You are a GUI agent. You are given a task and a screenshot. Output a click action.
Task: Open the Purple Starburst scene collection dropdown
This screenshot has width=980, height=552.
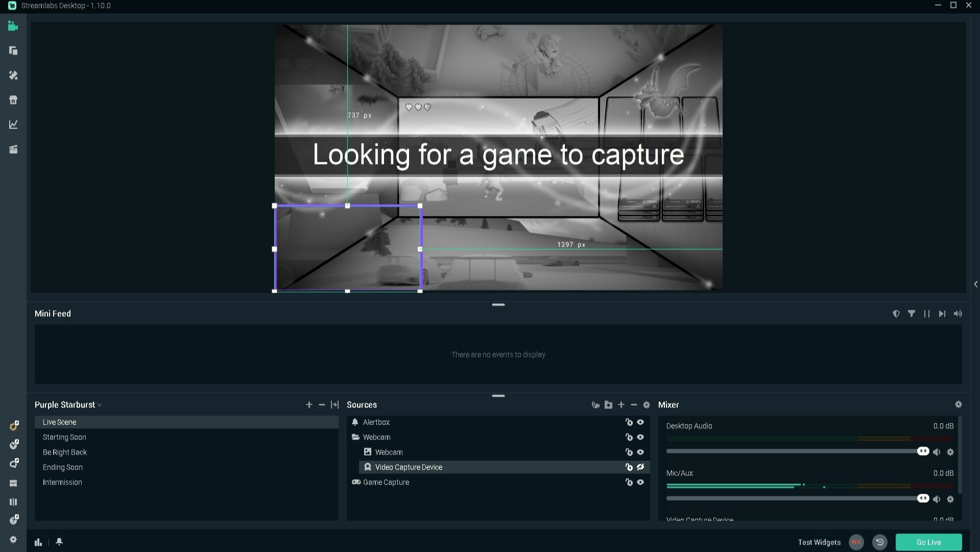pos(68,404)
